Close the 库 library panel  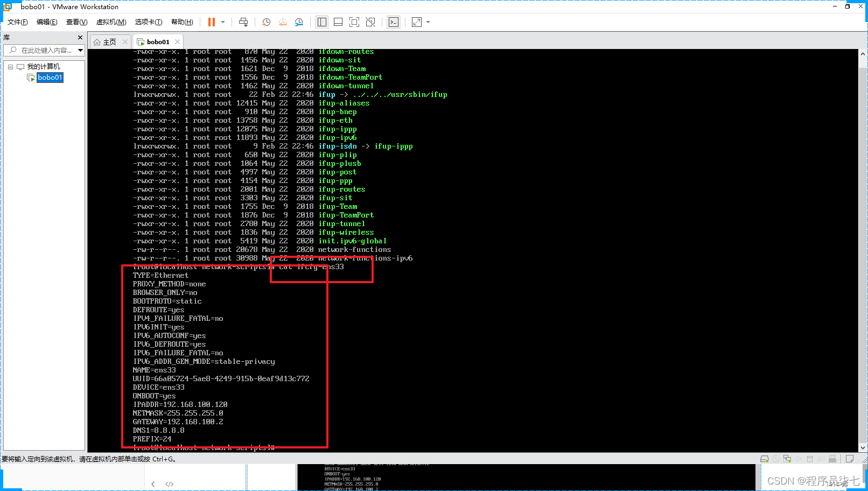pos(80,38)
